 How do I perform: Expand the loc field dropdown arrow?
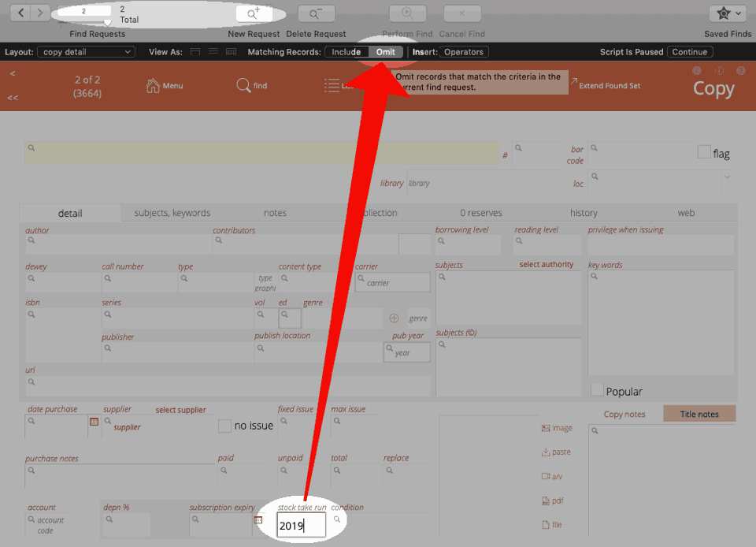point(726,177)
